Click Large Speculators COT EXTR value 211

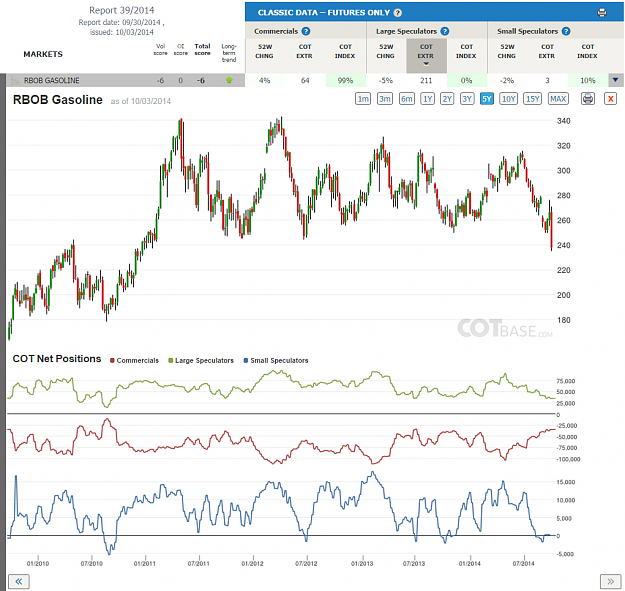point(426,81)
